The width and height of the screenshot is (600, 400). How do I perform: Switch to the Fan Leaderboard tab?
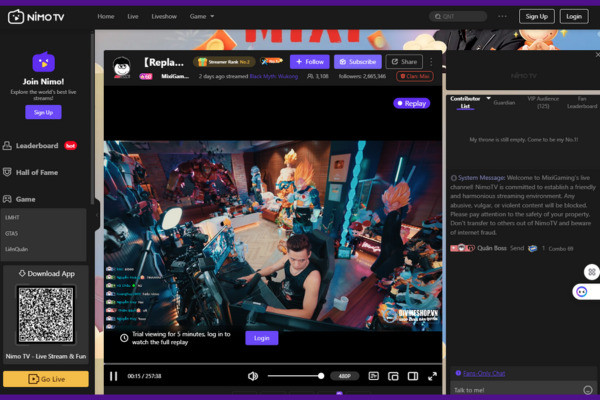[x=582, y=102]
